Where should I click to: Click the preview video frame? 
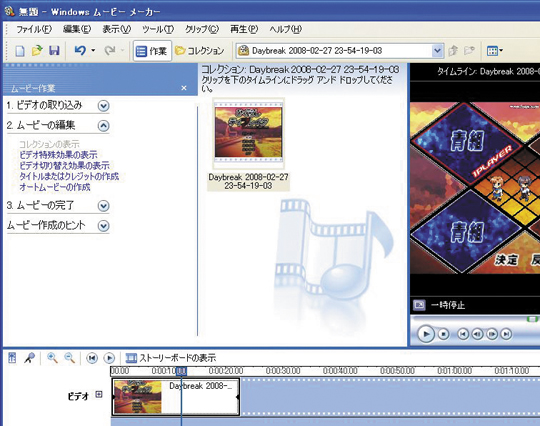pyautogui.click(x=475, y=188)
